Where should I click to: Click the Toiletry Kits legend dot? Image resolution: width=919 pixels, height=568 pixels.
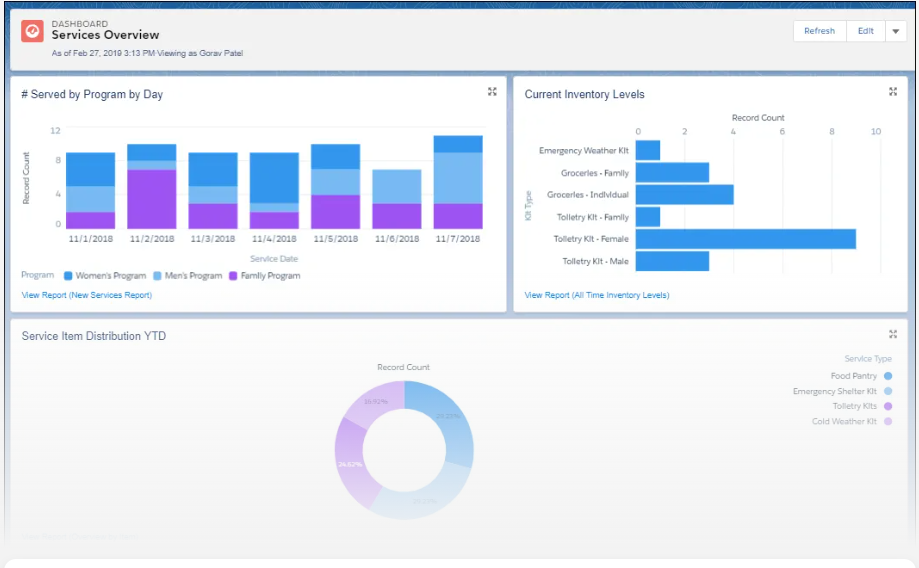click(x=888, y=406)
